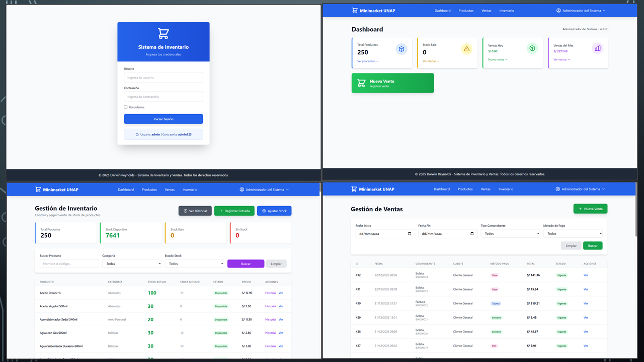Viewport: 644px width, 362px height.
Task: Click the box icon in Total Productos card
Action: tap(401, 49)
